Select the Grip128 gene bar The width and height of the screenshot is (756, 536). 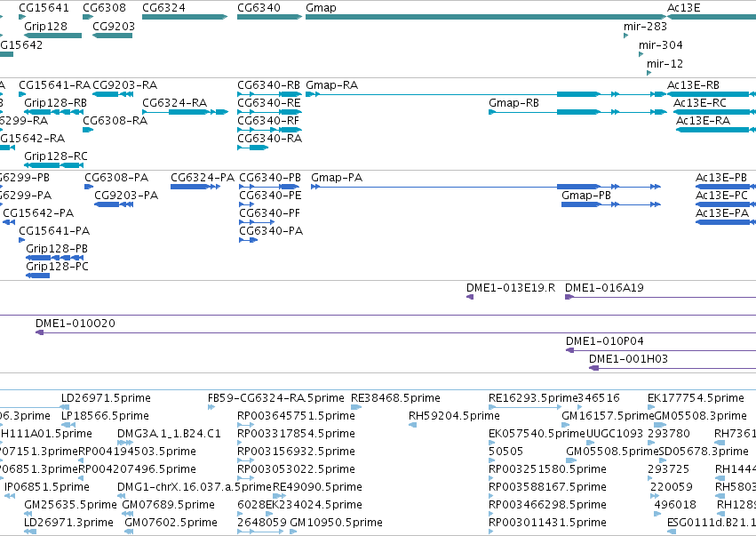(x=52, y=36)
